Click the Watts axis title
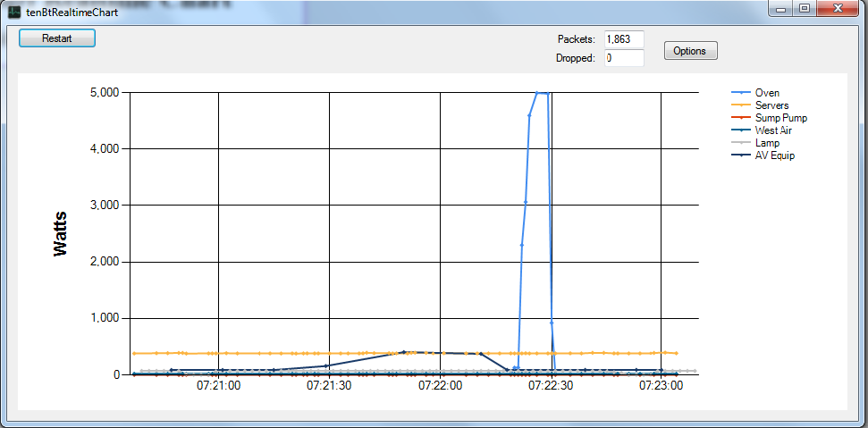 coord(60,233)
